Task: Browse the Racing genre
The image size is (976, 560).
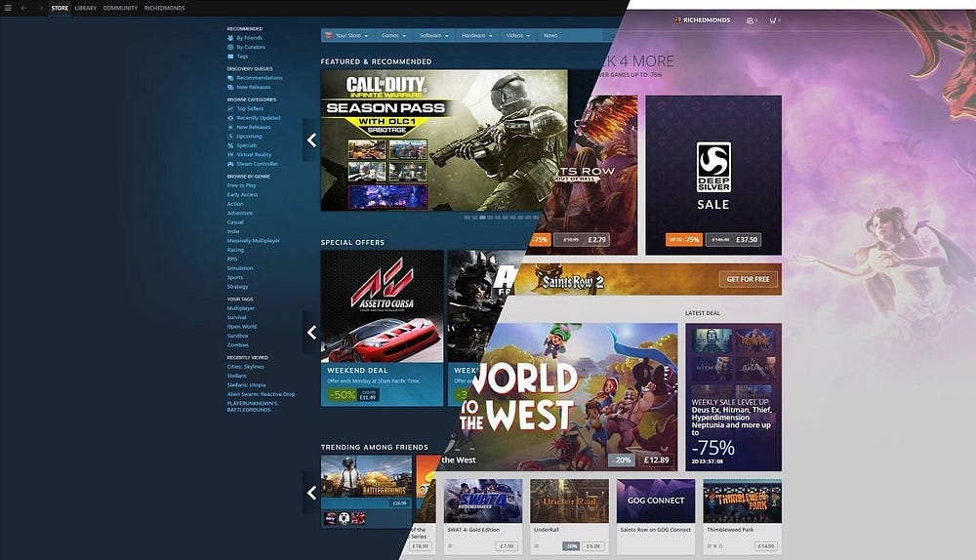Action: coord(235,250)
